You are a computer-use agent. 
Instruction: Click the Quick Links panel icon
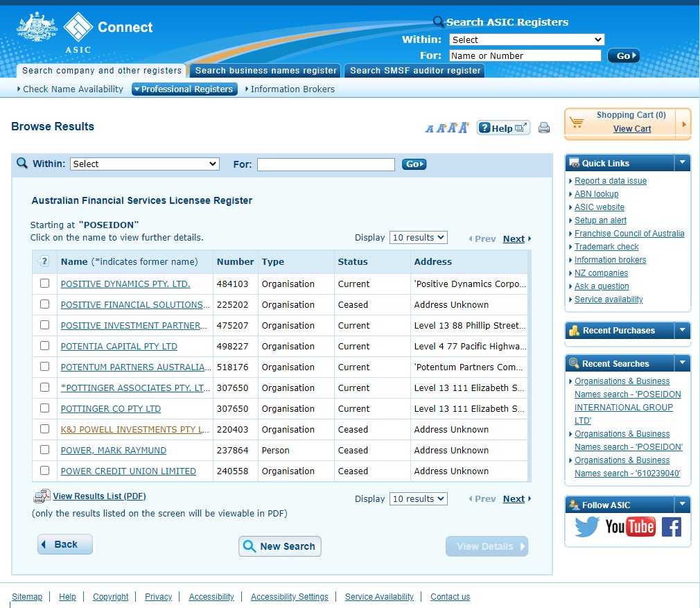[574, 163]
